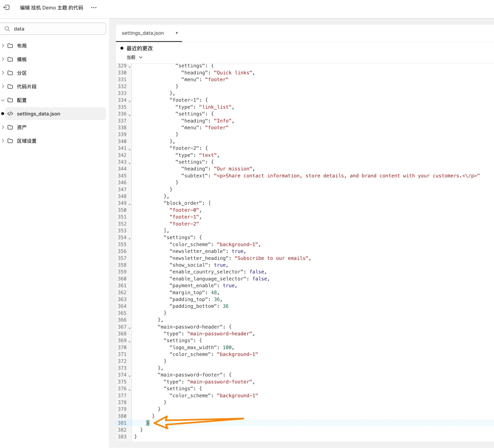
Task: Switch to the settings_data.json tab
Action: 143,33
